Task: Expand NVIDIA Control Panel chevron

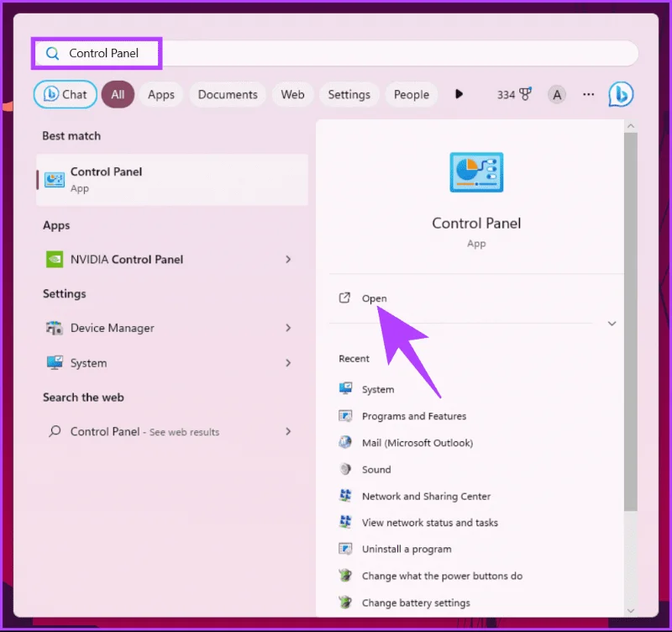Action: (288, 260)
